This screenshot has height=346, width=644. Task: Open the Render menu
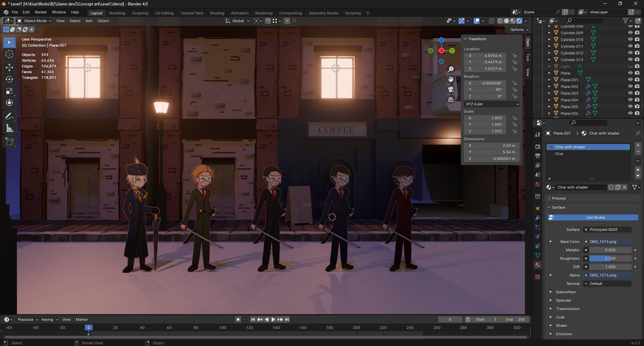pos(41,12)
